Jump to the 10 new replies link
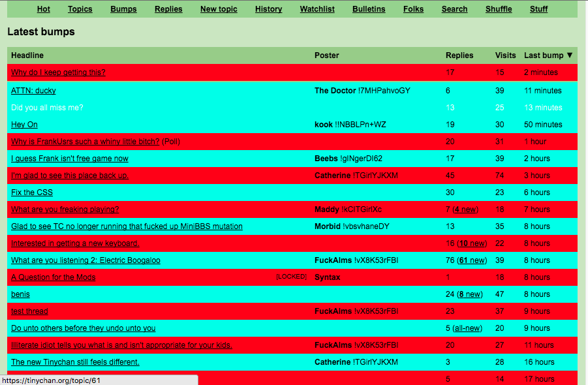Screen dimensions: 588x385 [471, 243]
